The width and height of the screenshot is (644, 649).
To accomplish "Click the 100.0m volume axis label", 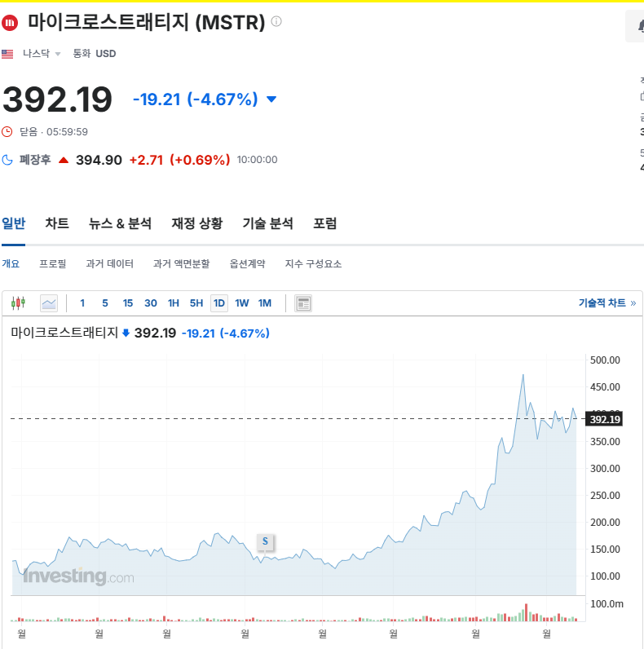I will pos(607,604).
